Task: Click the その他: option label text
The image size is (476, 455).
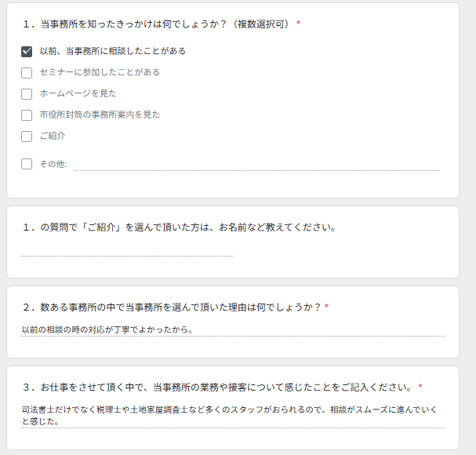Action: click(53, 164)
